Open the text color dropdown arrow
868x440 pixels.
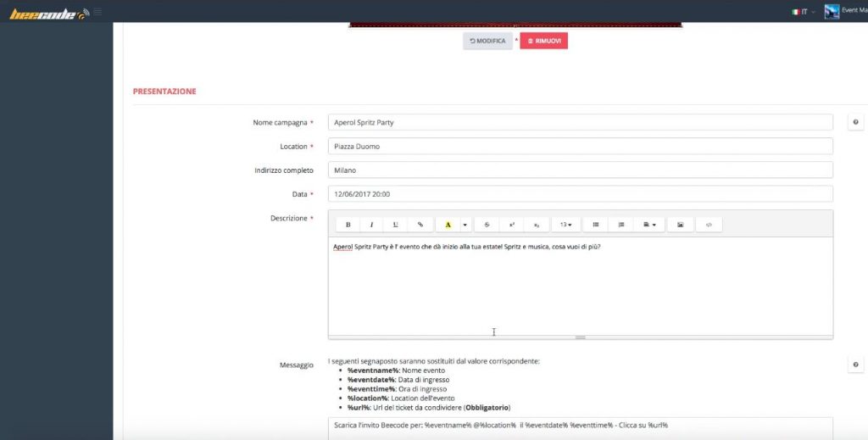point(465,224)
